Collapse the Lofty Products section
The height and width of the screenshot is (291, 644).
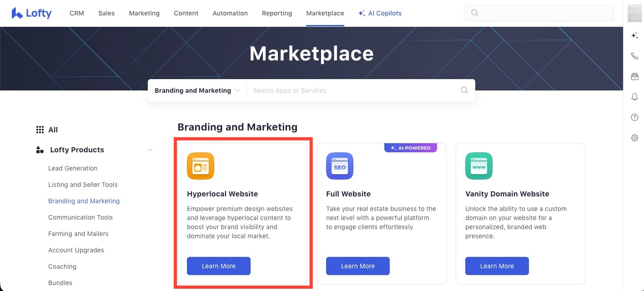pyautogui.click(x=150, y=150)
